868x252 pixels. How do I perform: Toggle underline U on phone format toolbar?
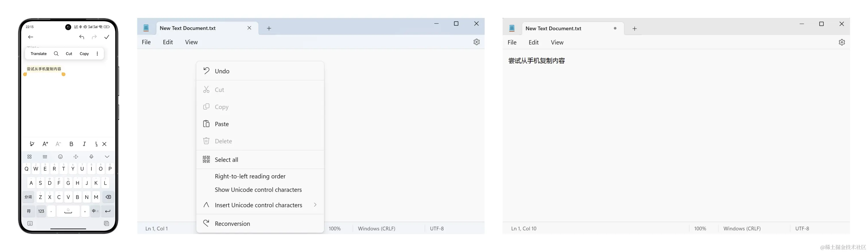pos(96,144)
